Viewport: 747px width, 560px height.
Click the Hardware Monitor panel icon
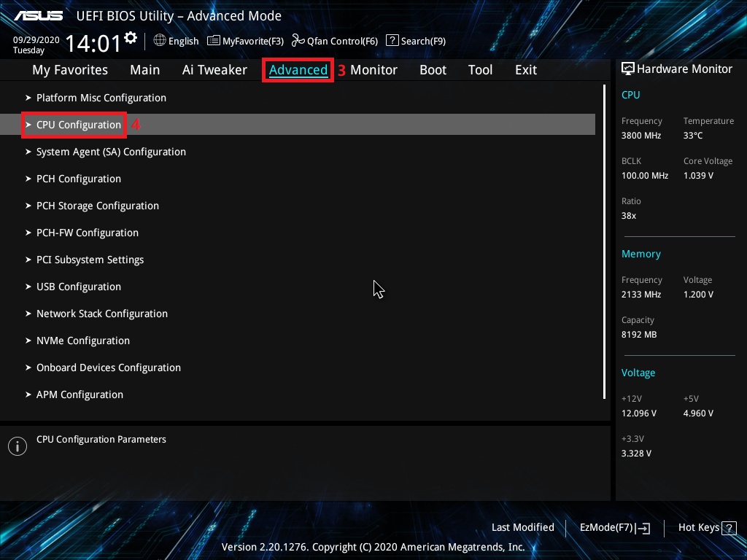(x=628, y=68)
